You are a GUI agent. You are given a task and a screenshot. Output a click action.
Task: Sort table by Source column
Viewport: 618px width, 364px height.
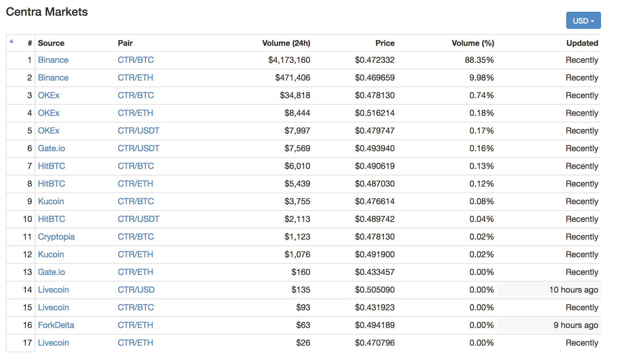pyautogui.click(x=51, y=43)
